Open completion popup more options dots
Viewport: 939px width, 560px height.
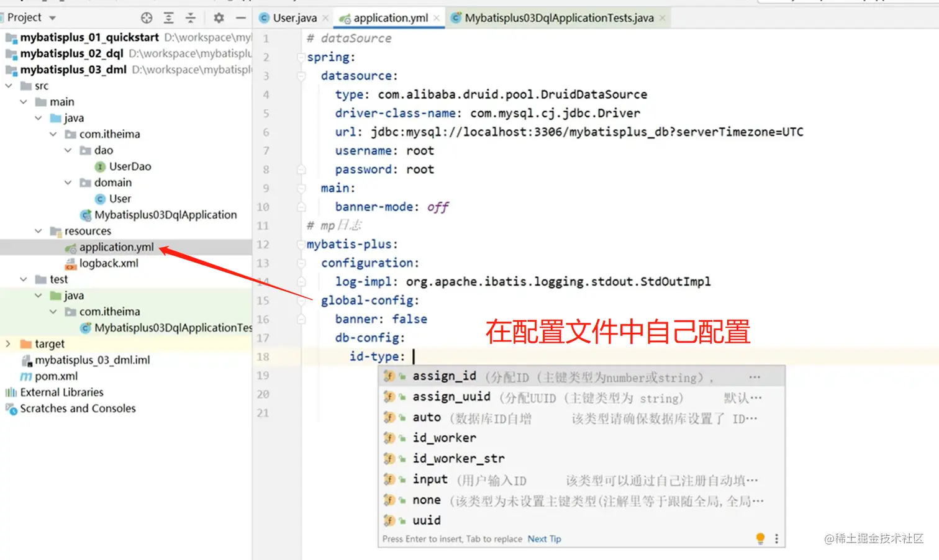(x=776, y=539)
